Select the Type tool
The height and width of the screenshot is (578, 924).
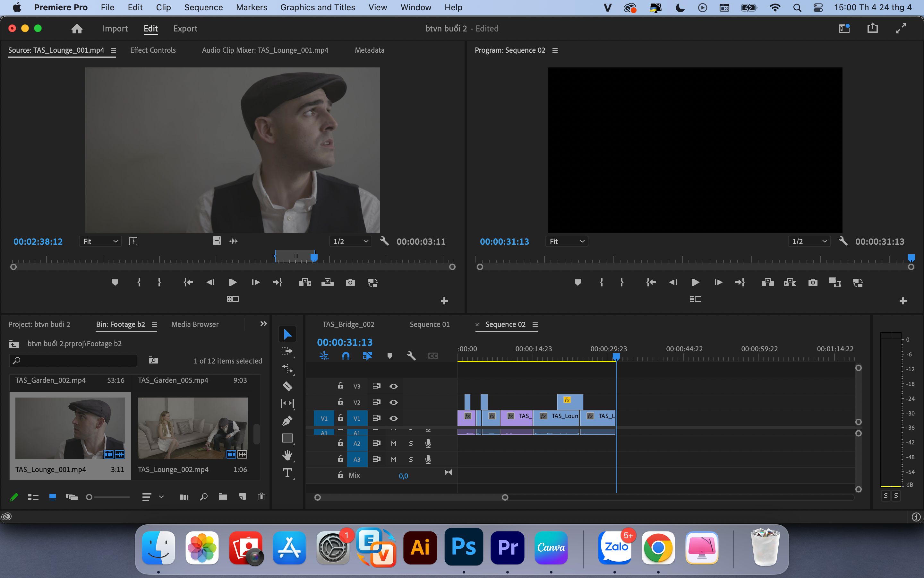tap(287, 473)
